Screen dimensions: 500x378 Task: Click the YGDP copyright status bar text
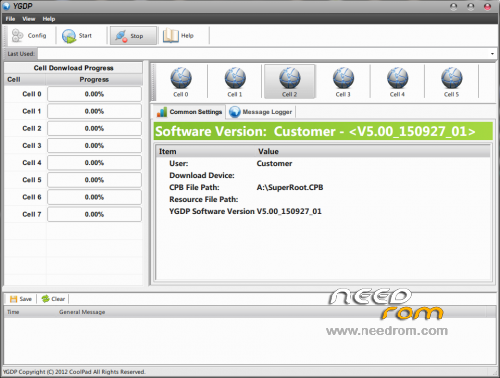tap(74, 372)
